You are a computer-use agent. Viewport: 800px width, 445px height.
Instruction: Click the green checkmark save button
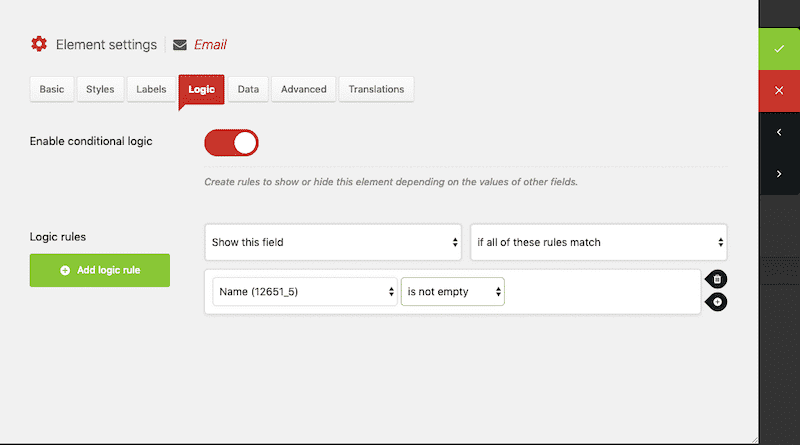pos(779,49)
